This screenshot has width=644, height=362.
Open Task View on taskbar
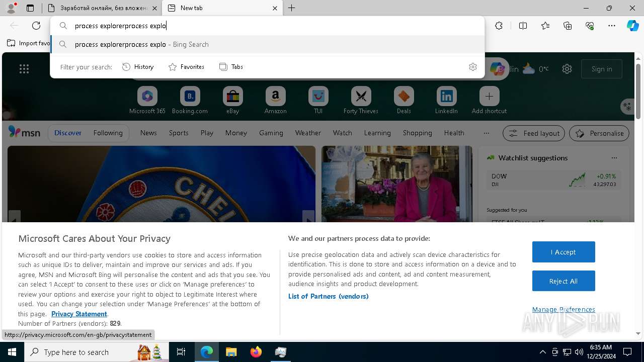(x=181, y=352)
